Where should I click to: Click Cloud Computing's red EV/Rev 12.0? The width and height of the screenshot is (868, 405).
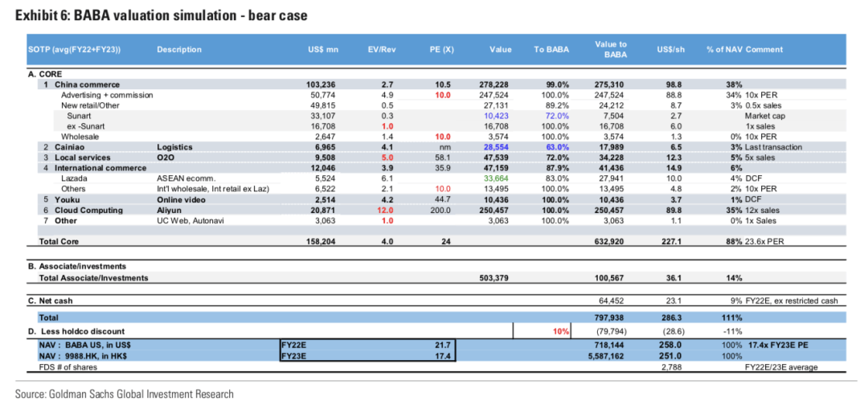[385, 211]
